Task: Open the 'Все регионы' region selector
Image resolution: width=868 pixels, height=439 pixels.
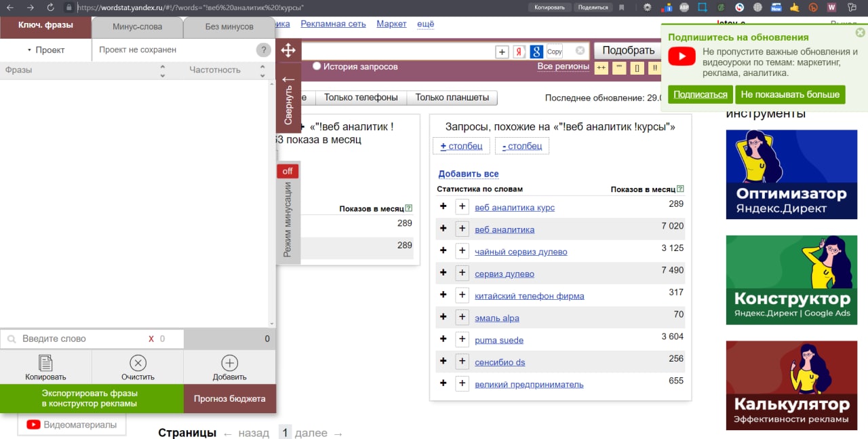Action: (563, 66)
